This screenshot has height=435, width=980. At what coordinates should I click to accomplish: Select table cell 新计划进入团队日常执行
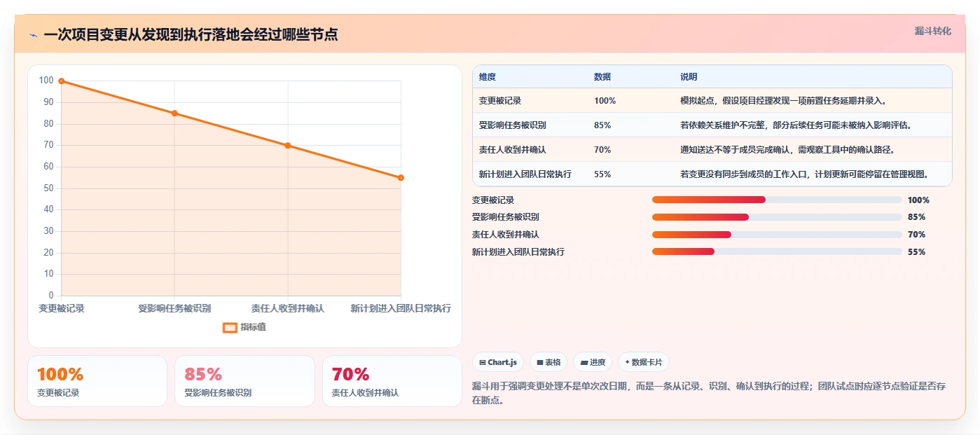[x=525, y=174]
